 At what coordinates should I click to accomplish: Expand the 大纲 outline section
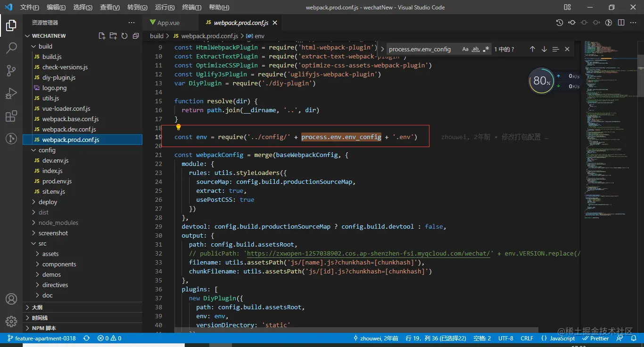[x=83, y=307]
